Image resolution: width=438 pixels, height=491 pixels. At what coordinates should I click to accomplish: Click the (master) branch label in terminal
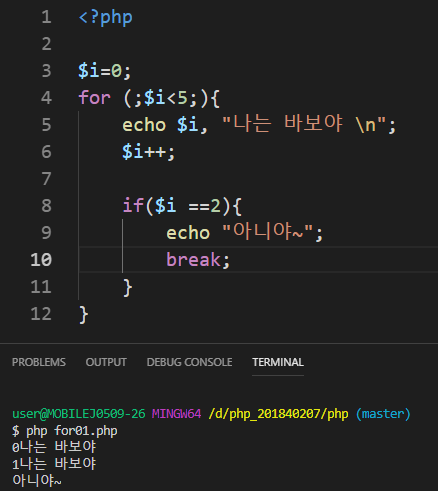coord(383,414)
